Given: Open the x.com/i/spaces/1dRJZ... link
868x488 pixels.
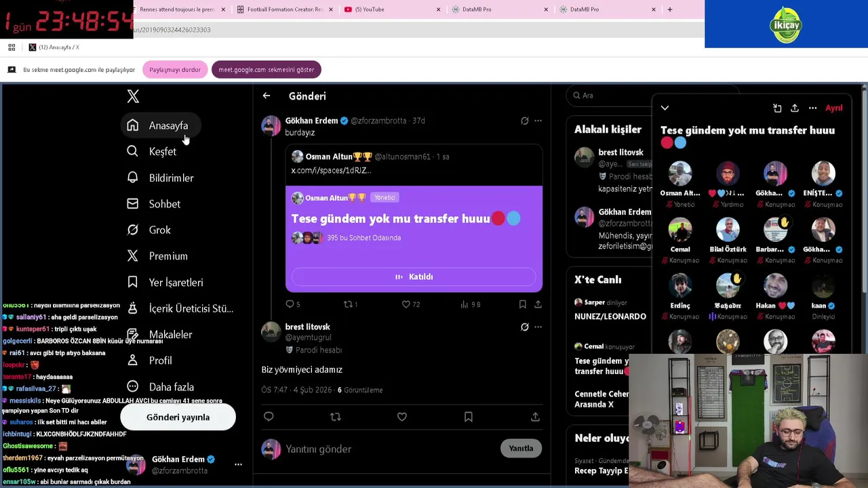Looking at the screenshot, I should pos(331,171).
